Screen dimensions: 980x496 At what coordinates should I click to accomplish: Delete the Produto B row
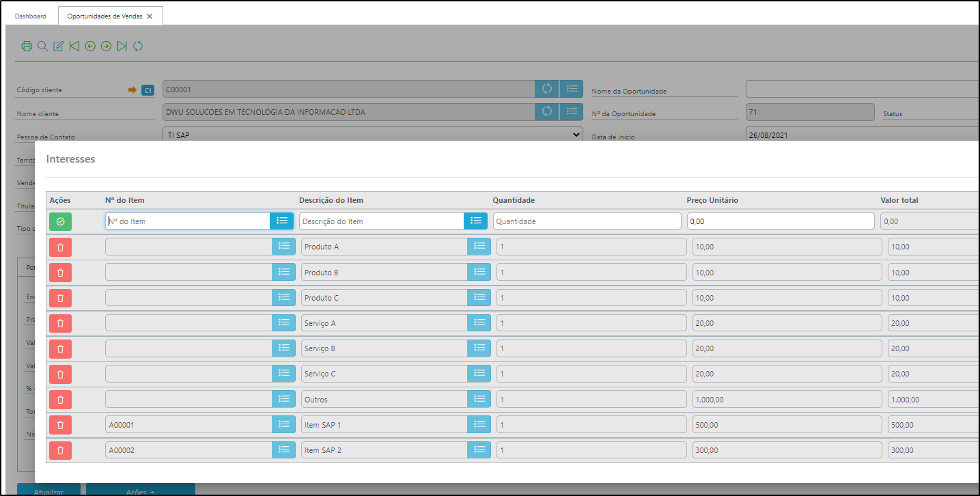point(60,273)
